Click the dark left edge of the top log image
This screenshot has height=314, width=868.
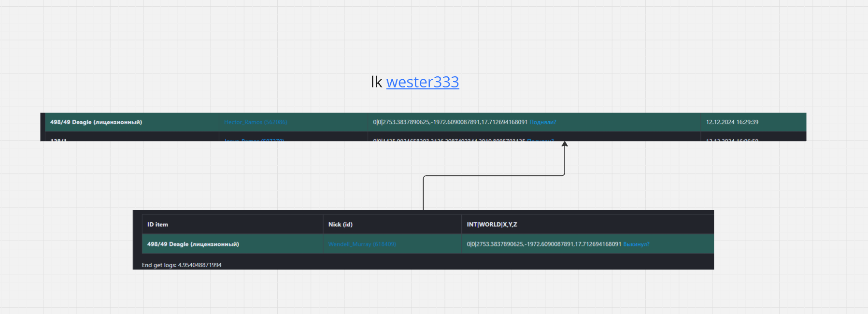(x=43, y=127)
